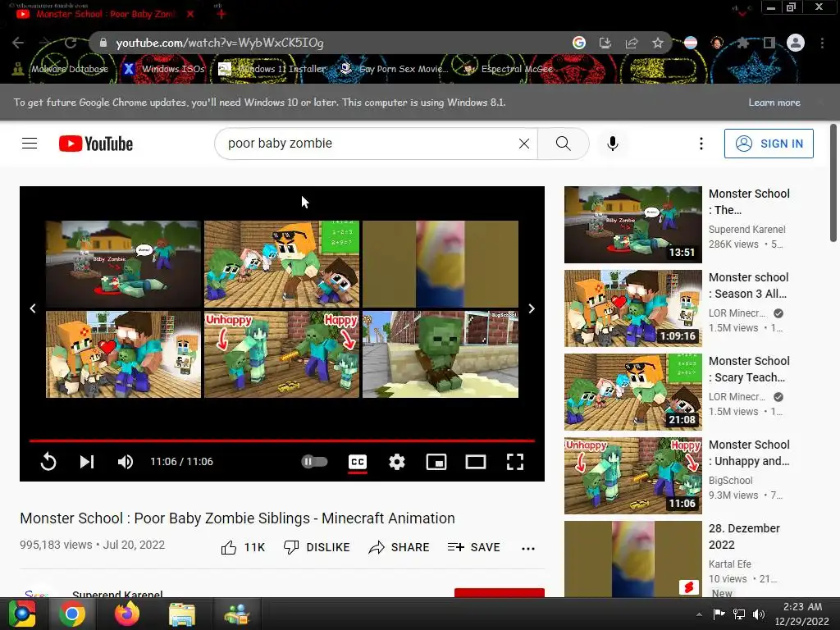This screenshot has width=840, height=630.
Task: Click Learn more on update notice
Action: pyautogui.click(x=774, y=103)
